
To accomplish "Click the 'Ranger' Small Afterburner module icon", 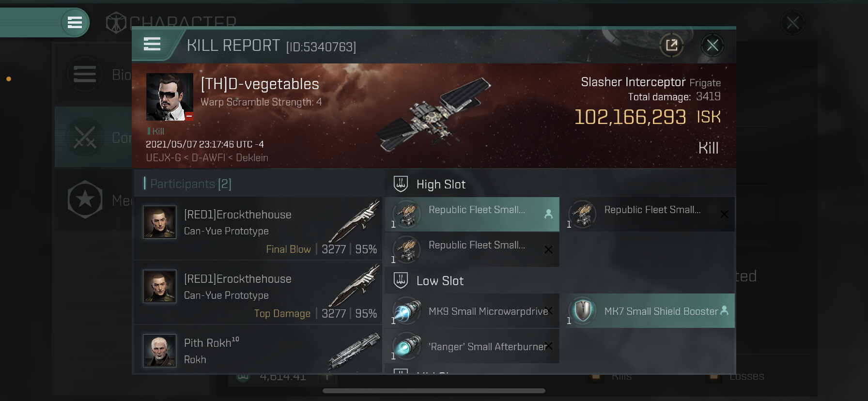I will (406, 346).
